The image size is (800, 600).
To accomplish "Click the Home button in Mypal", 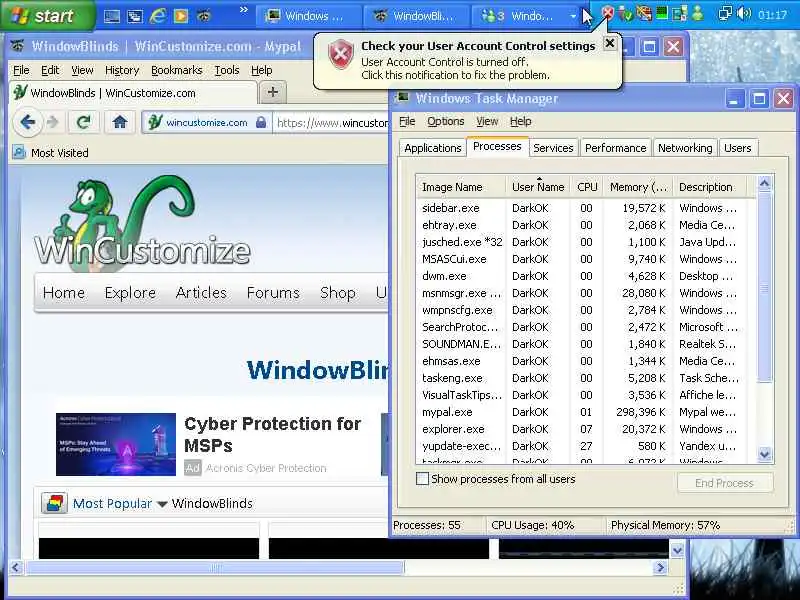I will pyautogui.click(x=120, y=122).
